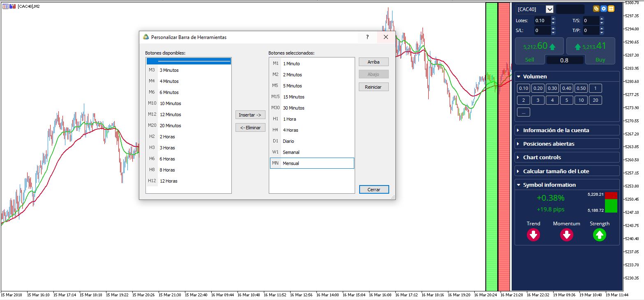The height and width of the screenshot is (300, 644).
Task: Click the yellow linked-windows icon in panel header
Action: pos(596,9)
